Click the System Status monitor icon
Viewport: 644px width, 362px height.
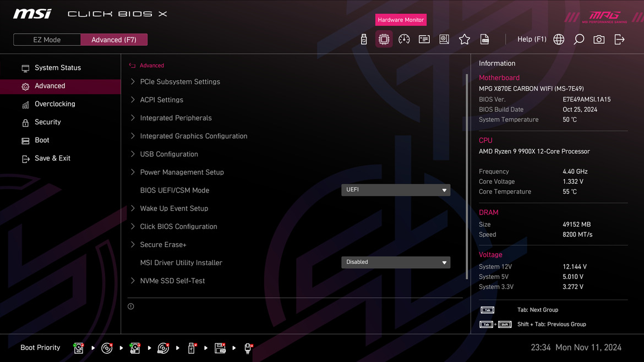click(x=25, y=68)
